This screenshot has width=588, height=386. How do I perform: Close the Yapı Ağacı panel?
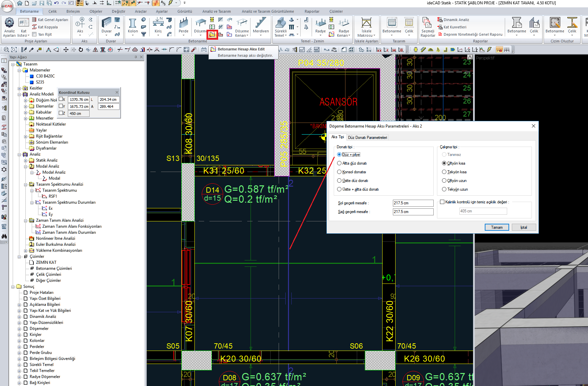point(141,57)
